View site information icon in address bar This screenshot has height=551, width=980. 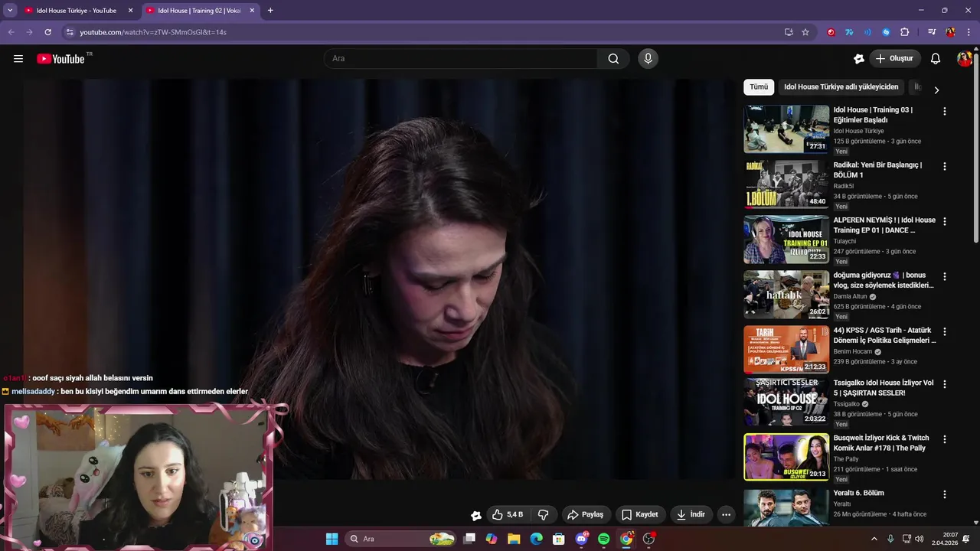[x=70, y=32]
